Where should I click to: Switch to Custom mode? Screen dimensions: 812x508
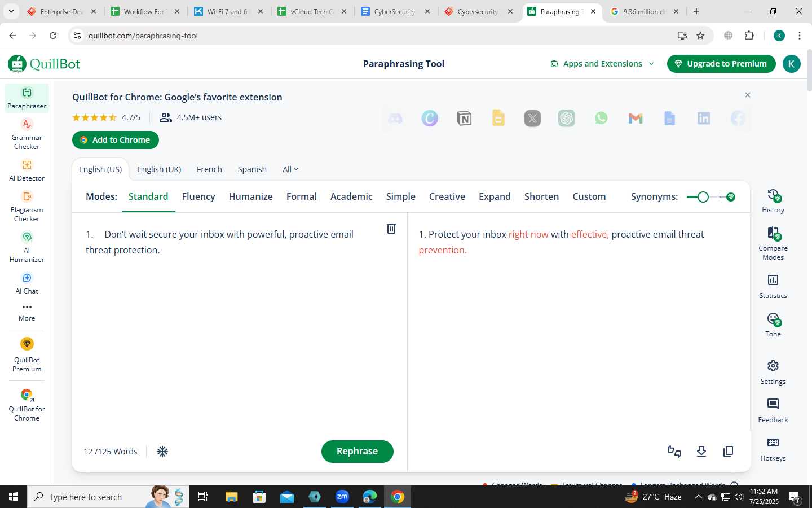pyautogui.click(x=589, y=196)
